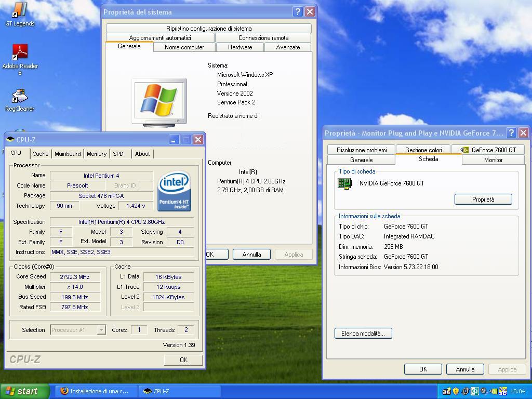Close the CPU-Z window

[198, 139]
